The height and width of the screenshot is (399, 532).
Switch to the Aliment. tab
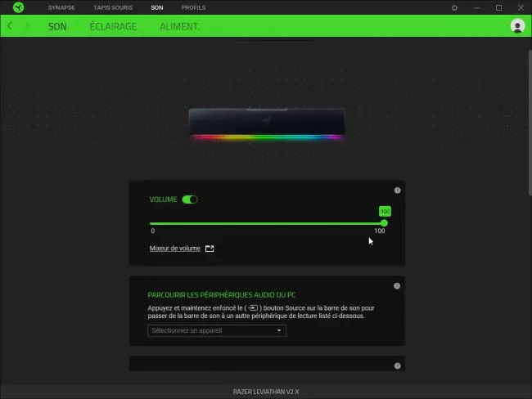click(179, 26)
